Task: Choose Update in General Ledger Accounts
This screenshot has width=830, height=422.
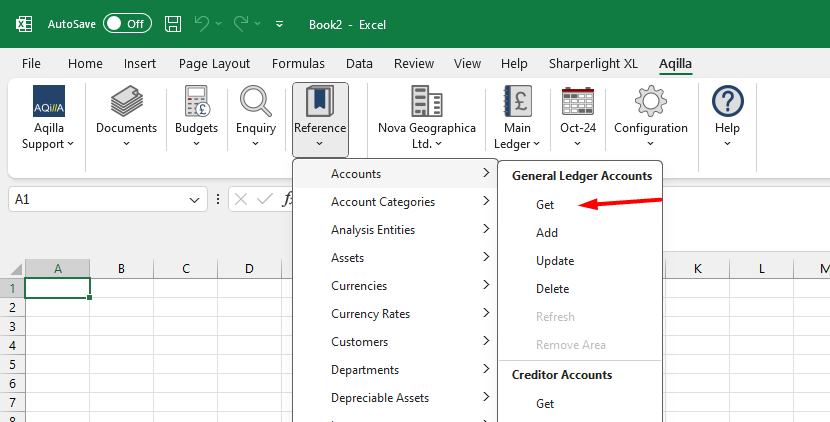Action: tap(555, 261)
